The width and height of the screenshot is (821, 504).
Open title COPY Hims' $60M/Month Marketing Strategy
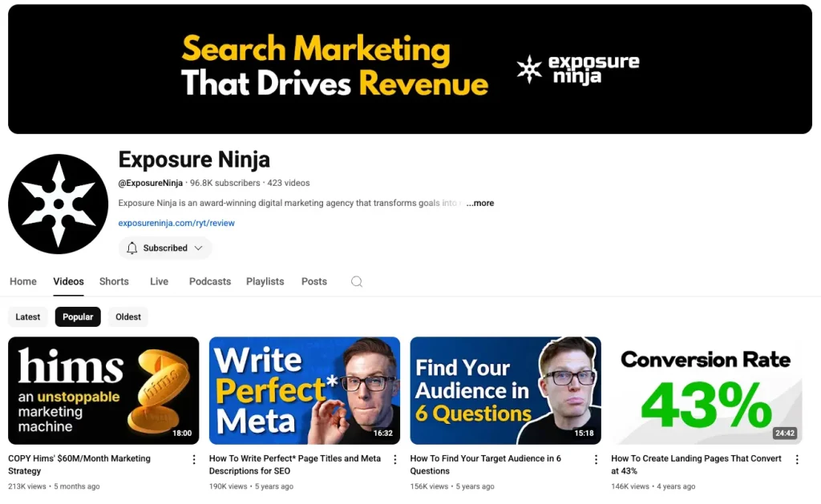tap(79, 465)
